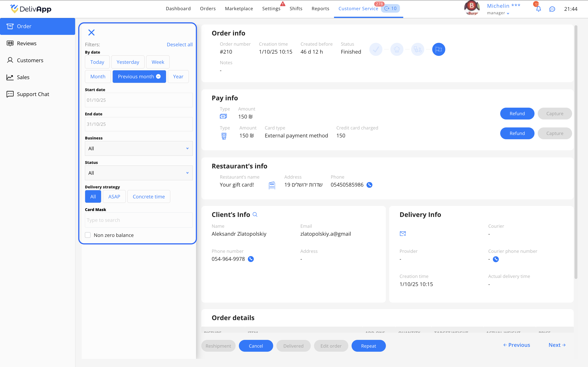Viewport: 588px width, 367px height.
Task: Click the Card Mask search field
Action: pyautogui.click(x=138, y=220)
